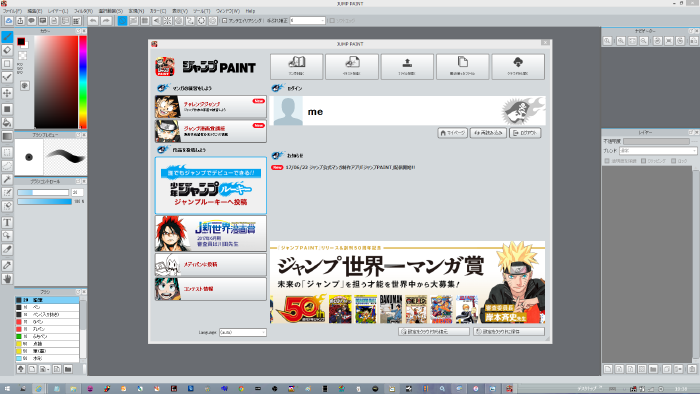Click the open from cloud button
Screen dimensions: 700x394
[x=518, y=66]
